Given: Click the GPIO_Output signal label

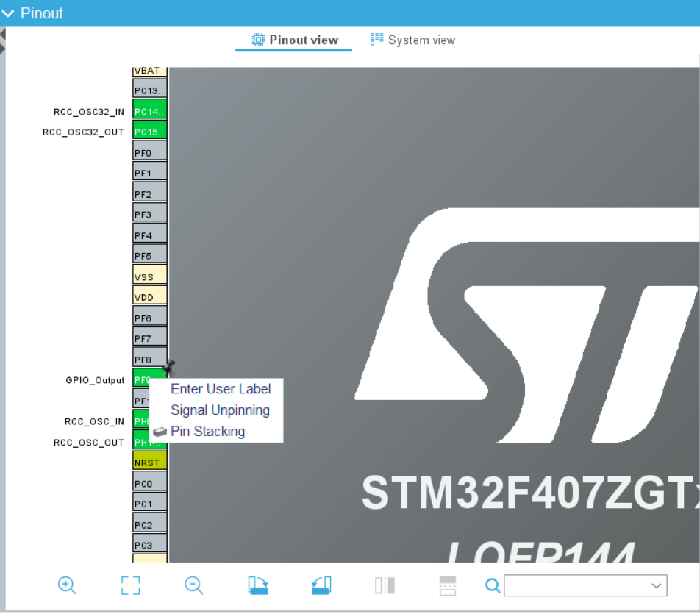Looking at the screenshot, I should pos(95,380).
